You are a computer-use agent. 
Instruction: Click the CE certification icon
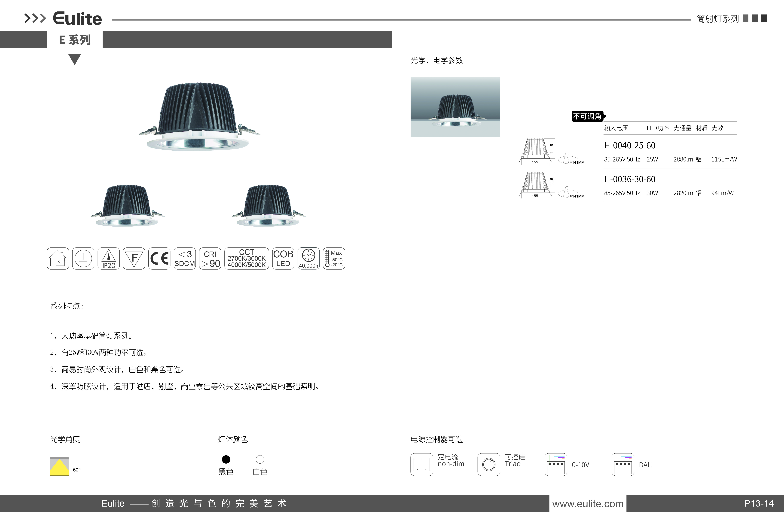(x=159, y=258)
